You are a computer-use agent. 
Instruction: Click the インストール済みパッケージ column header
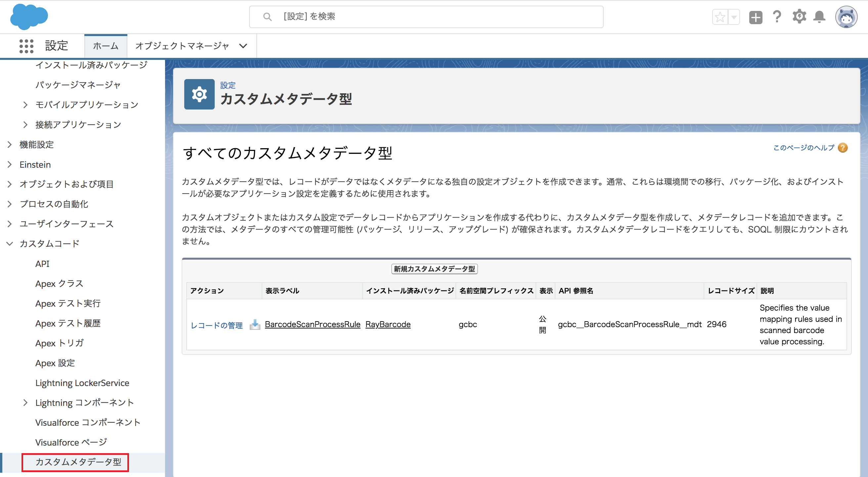click(x=410, y=291)
